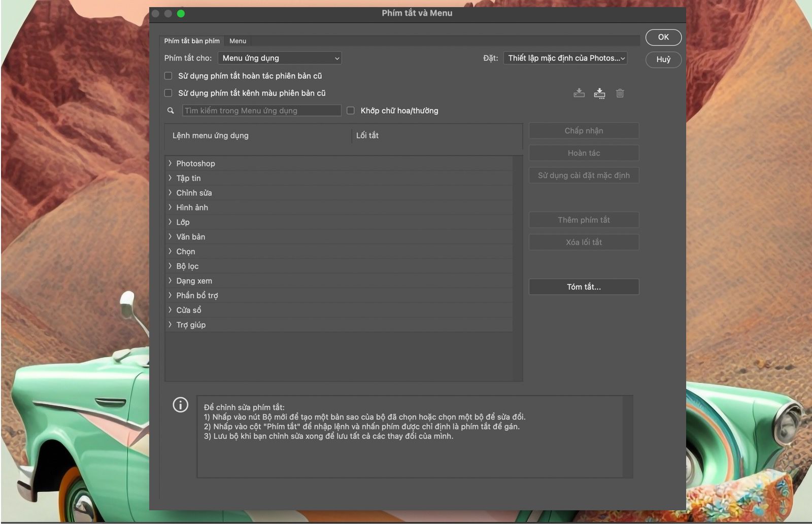The width and height of the screenshot is (812, 524).
Task: Switch to the Menu tab
Action: click(x=238, y=41)
